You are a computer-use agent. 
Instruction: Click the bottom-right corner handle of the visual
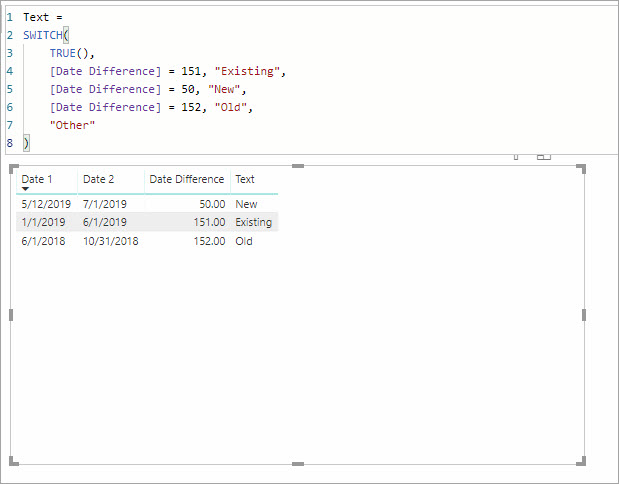pyautogui.click(x=581, y=461)
